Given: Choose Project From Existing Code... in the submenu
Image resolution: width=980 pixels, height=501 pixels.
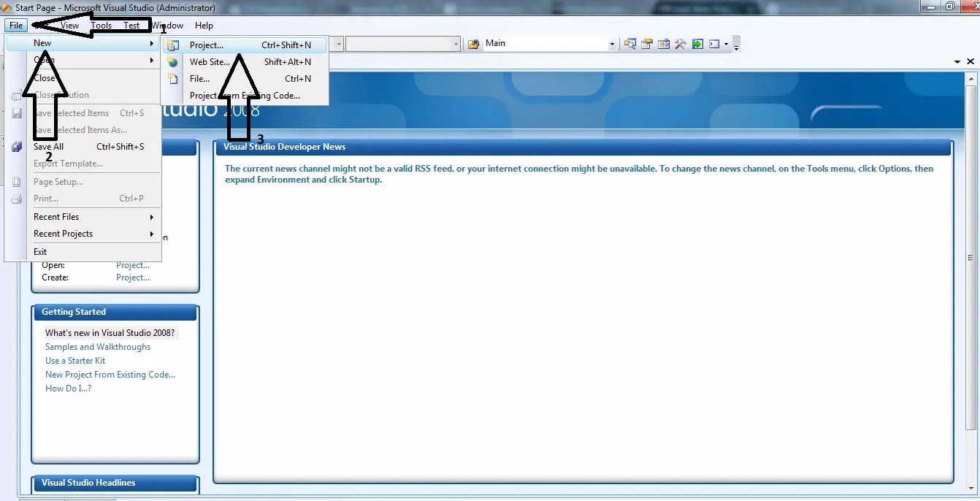Looking at the screenshot, I should click(x=245, y=96).
